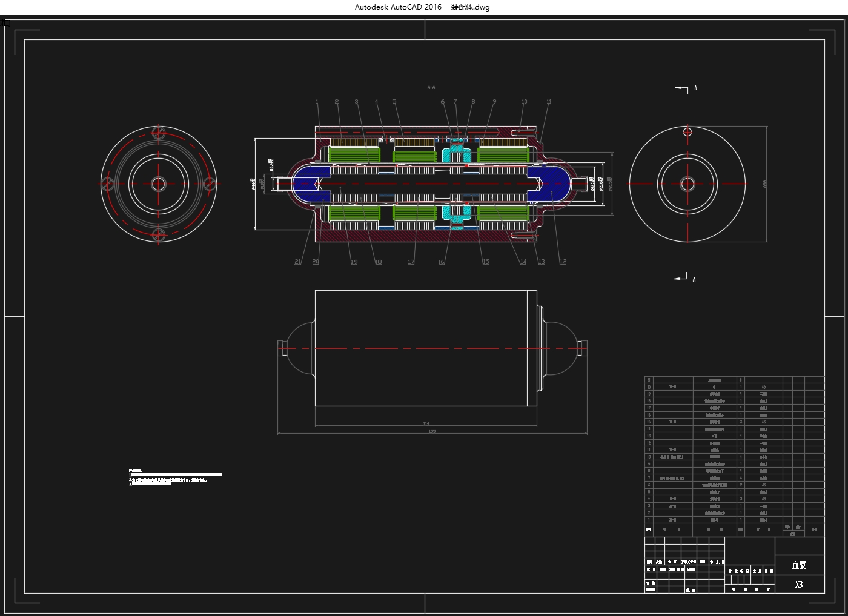Image resolution: width=848 pixels, height=616 pixels.
Task: Select part callout number 12 below housing
Action: point(563,262)
